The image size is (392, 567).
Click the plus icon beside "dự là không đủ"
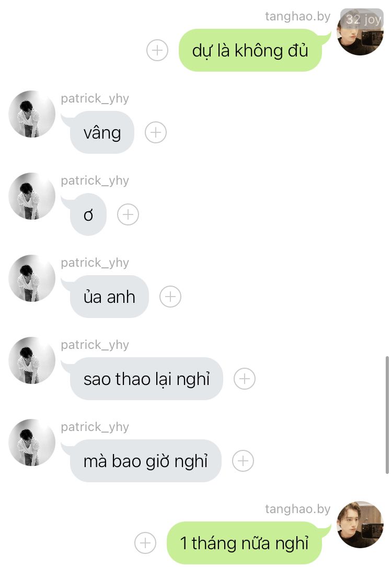[x=157, y=50]
